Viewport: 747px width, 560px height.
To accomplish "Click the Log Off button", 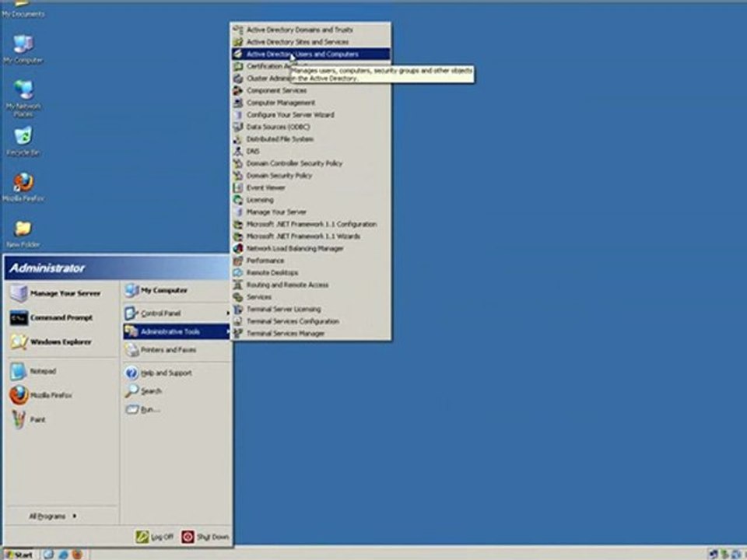I will (154, 537).
